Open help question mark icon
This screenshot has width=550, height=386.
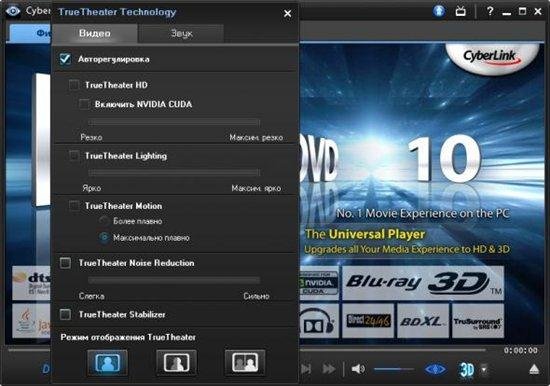(x=490, y=12)
